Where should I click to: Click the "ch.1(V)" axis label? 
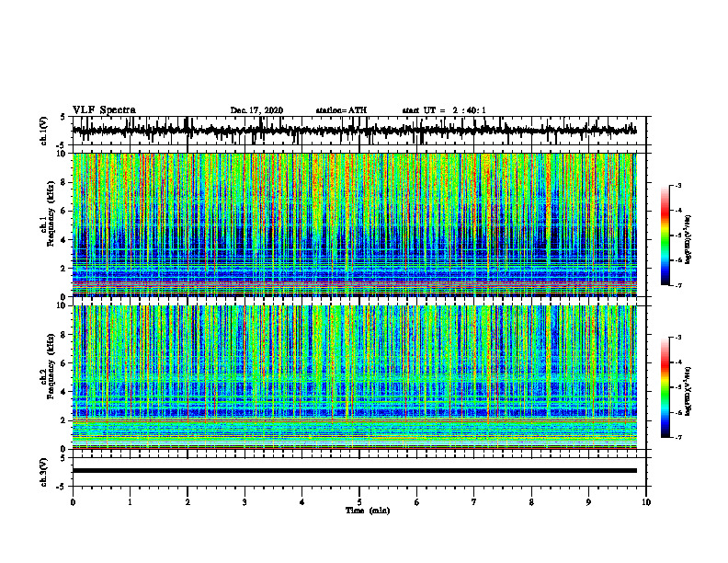tap(44, 131)
